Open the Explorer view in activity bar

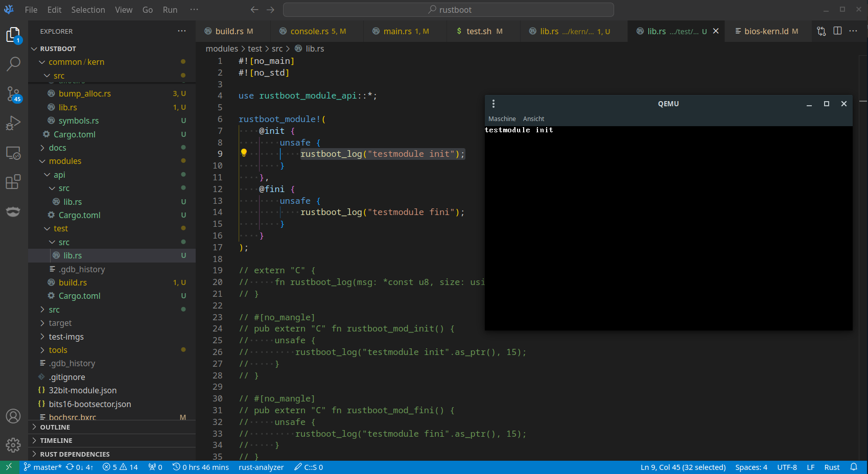tap(13, 35)
